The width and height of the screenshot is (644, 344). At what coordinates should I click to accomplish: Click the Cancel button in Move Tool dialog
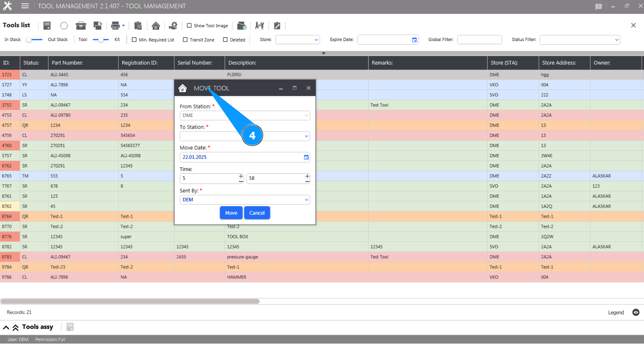pyautogui.click(x=257, y=213)
